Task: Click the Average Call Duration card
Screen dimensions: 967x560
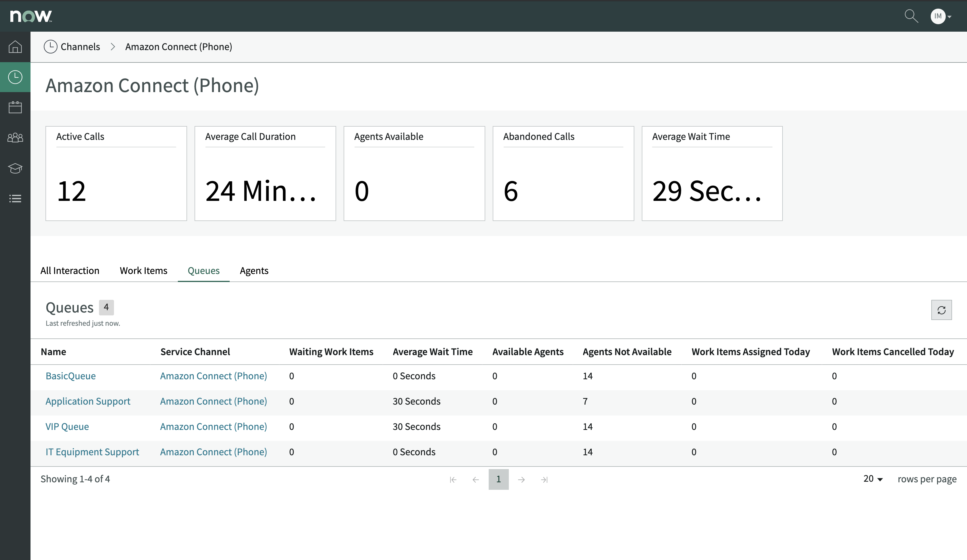Action: tap(265, 173)
